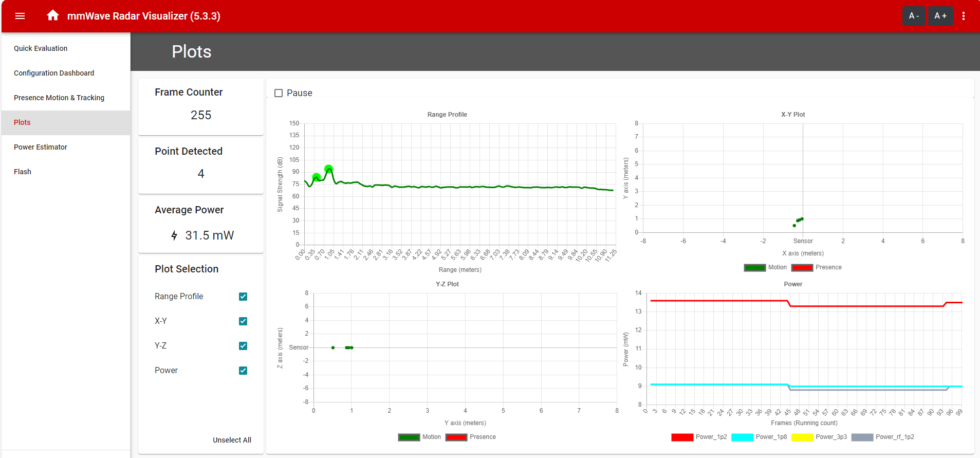
Task: Toggle the Power_1p2 red legend swatch
Action: (682, 437)
